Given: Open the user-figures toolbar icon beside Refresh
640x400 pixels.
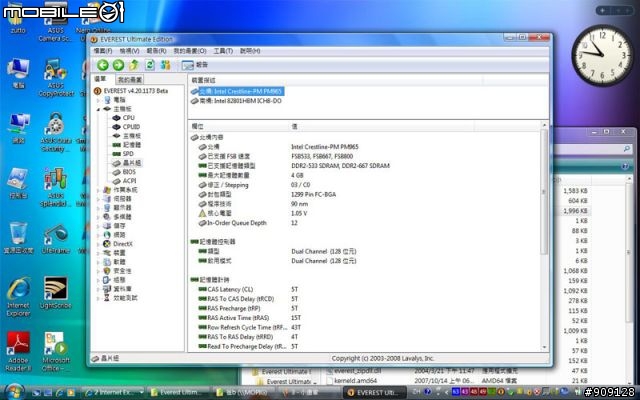Looking at the screenshot, I should pos(165,65).
